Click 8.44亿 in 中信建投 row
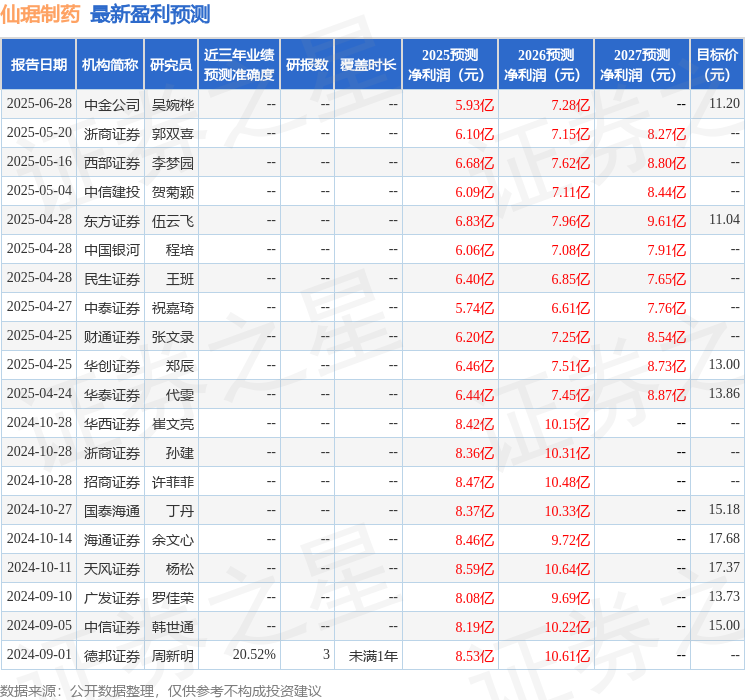Screen dimensions: 745x700 pyautogui.click(x=667, y=192)
